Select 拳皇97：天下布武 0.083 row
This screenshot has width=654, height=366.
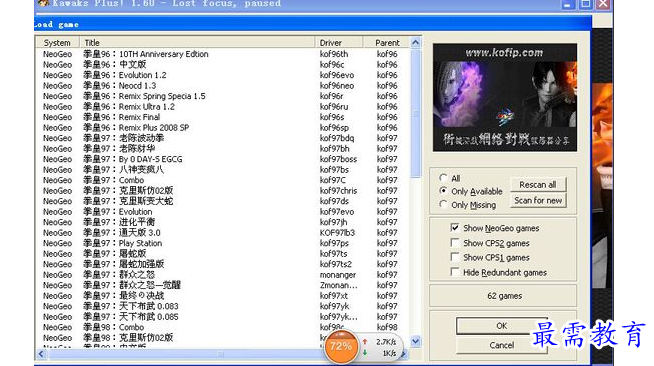point(222,306)
